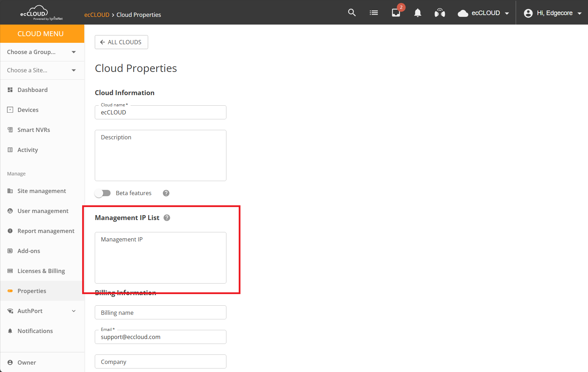Click help icon beside Management IP List

167,218
